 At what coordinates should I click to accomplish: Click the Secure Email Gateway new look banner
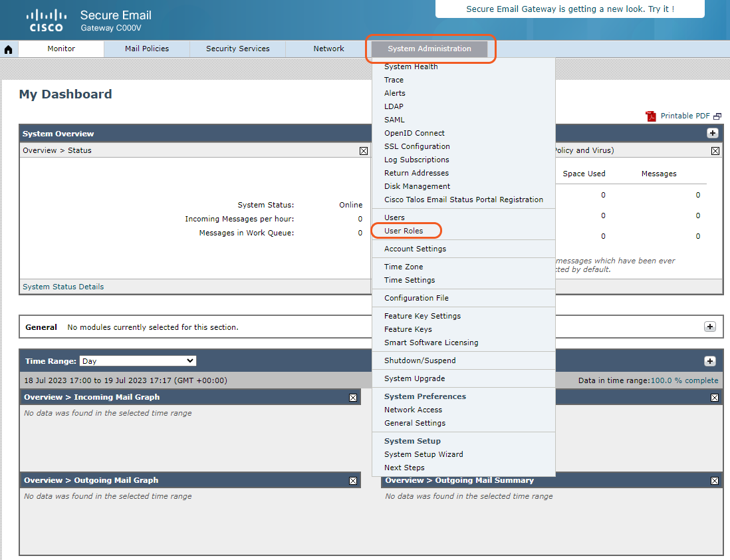point(570,9)
